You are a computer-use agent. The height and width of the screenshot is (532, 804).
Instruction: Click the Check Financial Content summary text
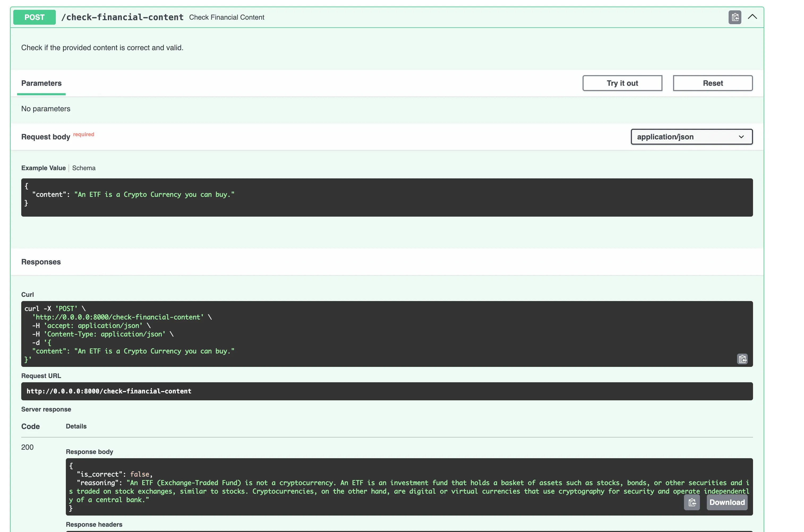(227, 17)
